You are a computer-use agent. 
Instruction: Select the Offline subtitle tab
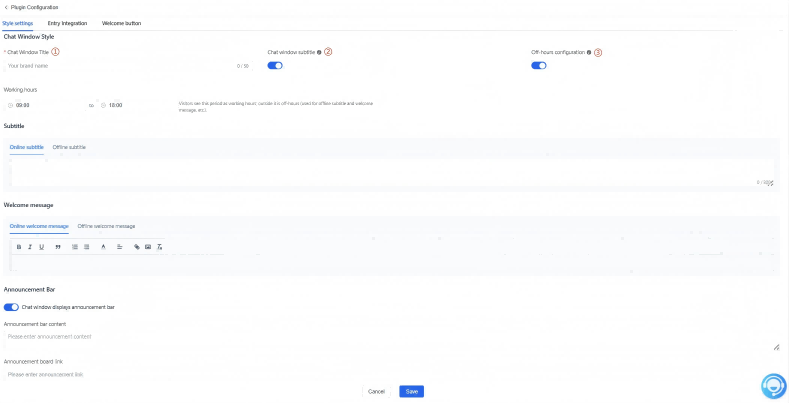click(69, 147)
